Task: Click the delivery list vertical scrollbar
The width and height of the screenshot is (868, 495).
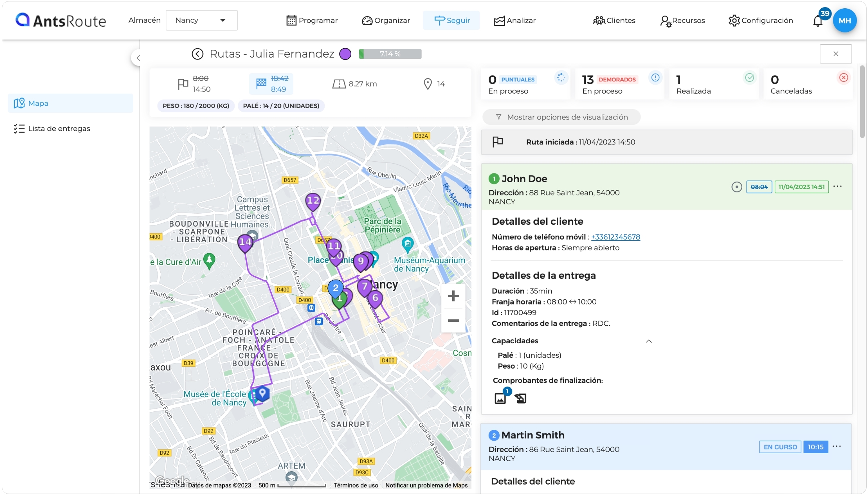Action: coord(862,102)
